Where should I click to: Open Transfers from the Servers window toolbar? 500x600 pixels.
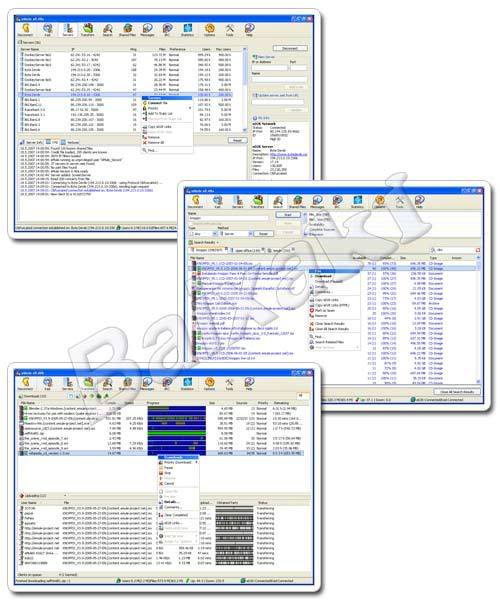[88, 30]
